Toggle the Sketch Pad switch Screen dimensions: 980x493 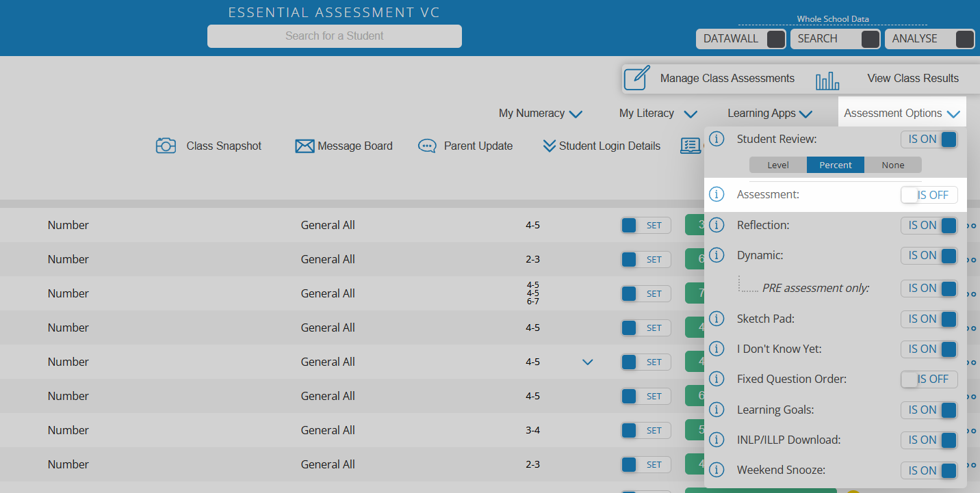[x=929, y=319]
